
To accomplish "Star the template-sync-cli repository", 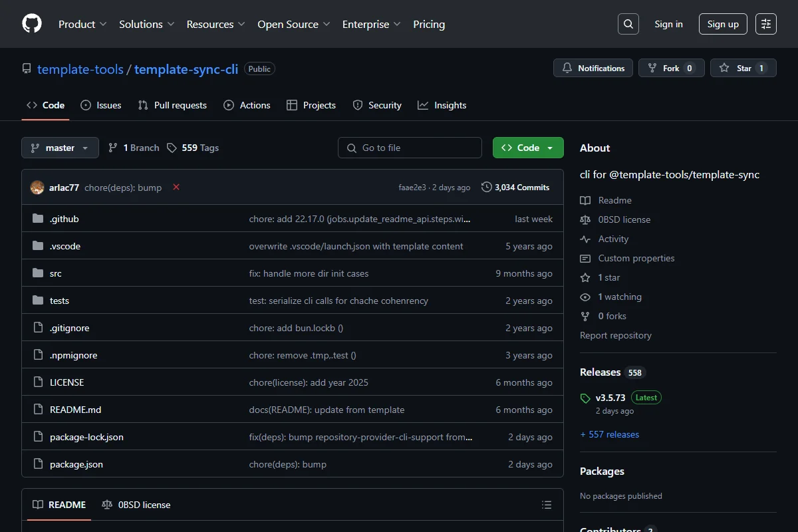I will point(743,68).
